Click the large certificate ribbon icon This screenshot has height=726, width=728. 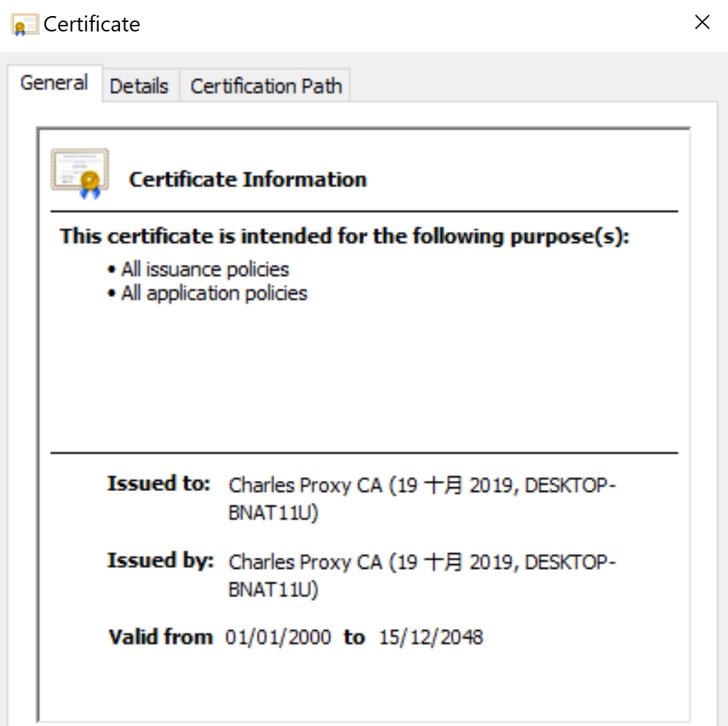tap(80, 173)
